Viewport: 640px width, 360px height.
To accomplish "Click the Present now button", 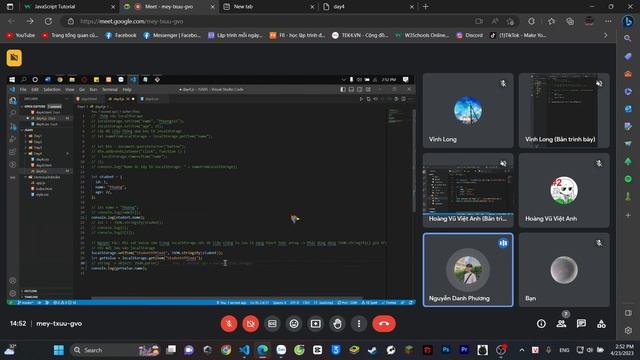I will click(x=316, y=324).
